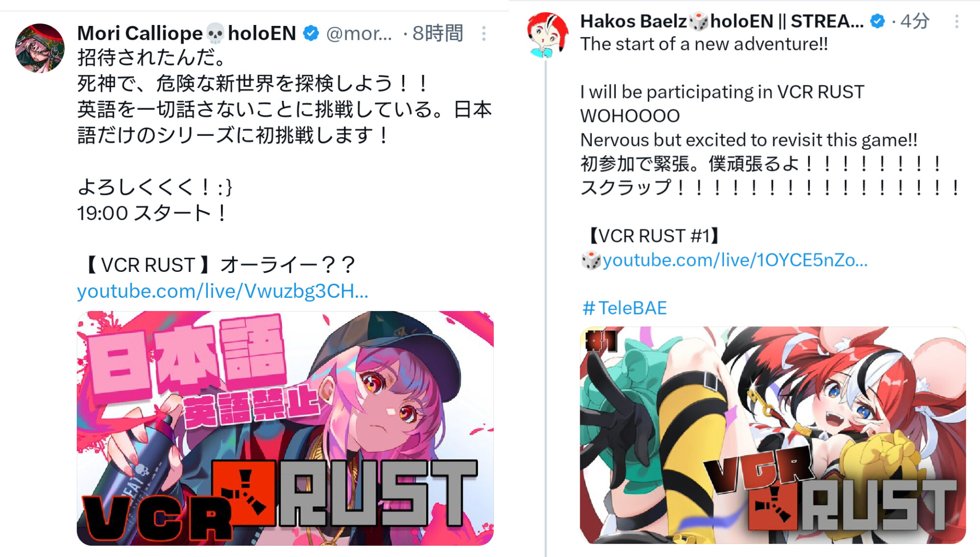This screenshot has height=557, width=980.
Task: Open more options on Hakos Baelz's tweet
Action: 956,21
